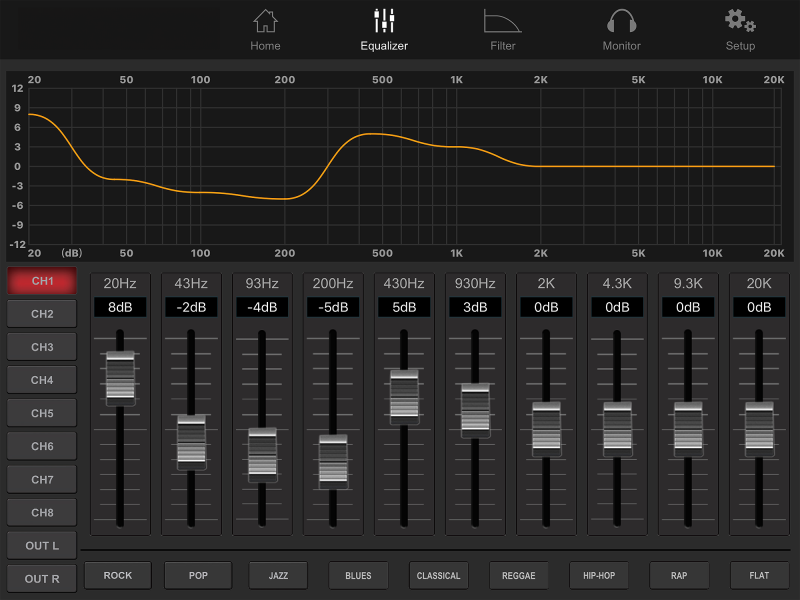
Task: Click the 930Hz gain value field
Action: pyautogui.click(x=475, y=307)
